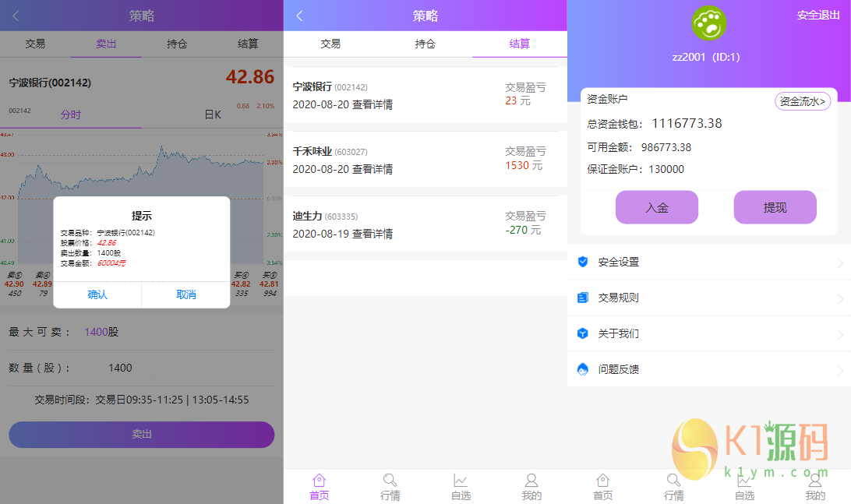The width and height of the screenshot is (851, 504).
Task: Click the 42.81 order book quote with 994
Action: pyautogui.click(x=269, y=284)
